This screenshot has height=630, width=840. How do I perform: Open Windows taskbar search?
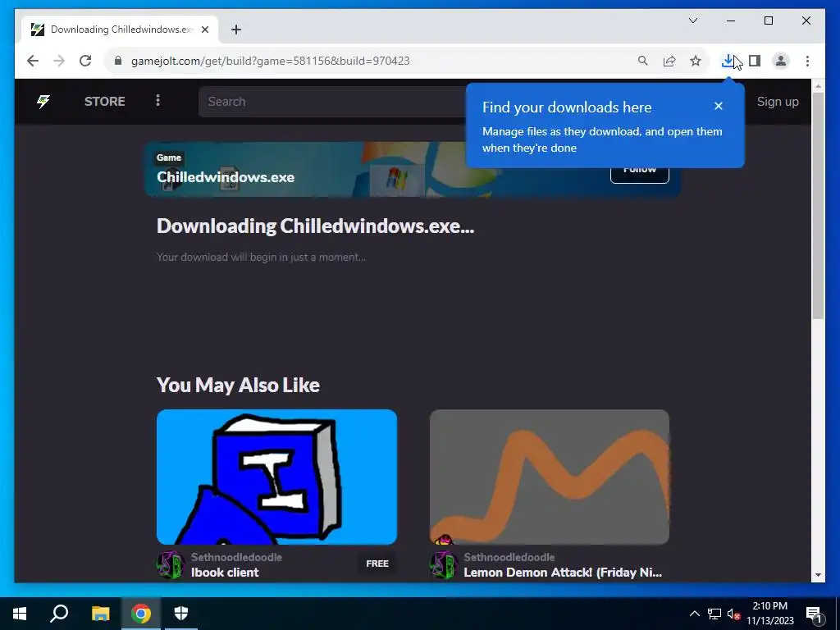tap(59, 614)
